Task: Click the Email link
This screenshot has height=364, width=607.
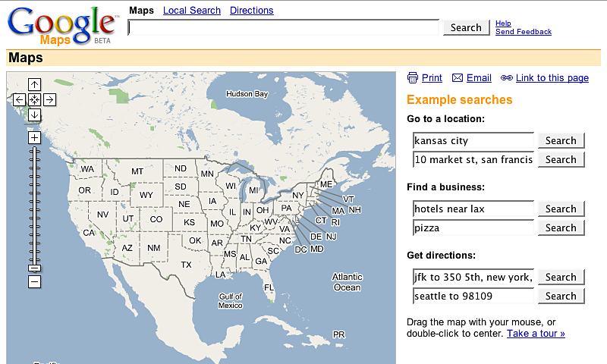Action: pyautogui.click(x=479, y=78)
